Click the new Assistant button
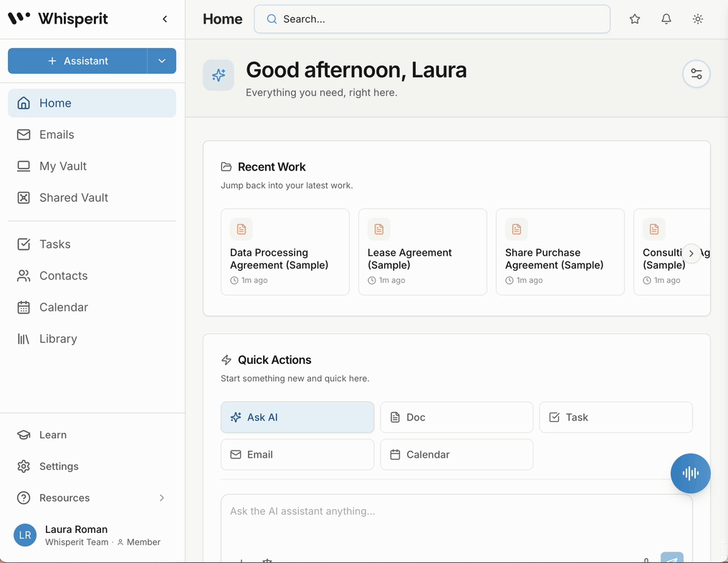The image size is (728, 563). [77, 61]
